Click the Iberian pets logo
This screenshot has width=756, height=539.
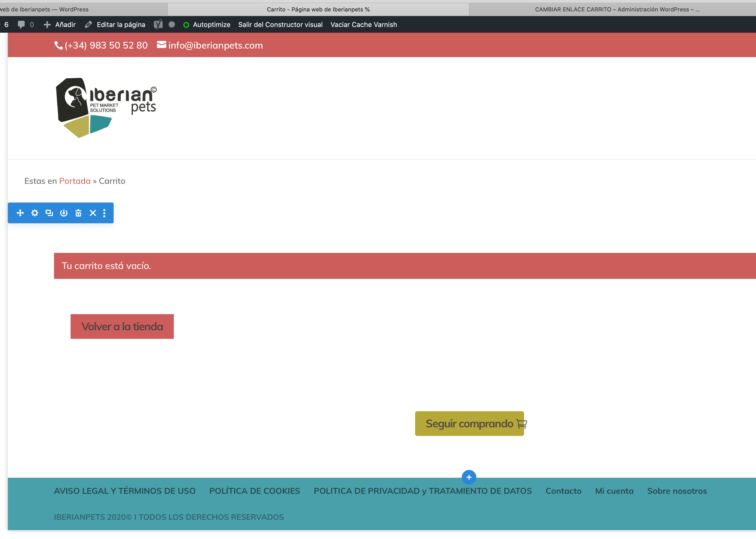point(106,108)
